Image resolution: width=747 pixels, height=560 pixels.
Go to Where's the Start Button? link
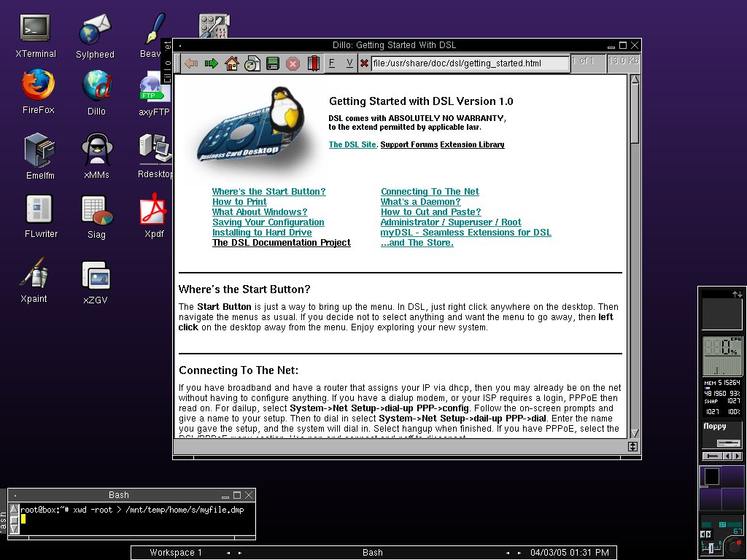pyautogui.click(x=268, y=192)
